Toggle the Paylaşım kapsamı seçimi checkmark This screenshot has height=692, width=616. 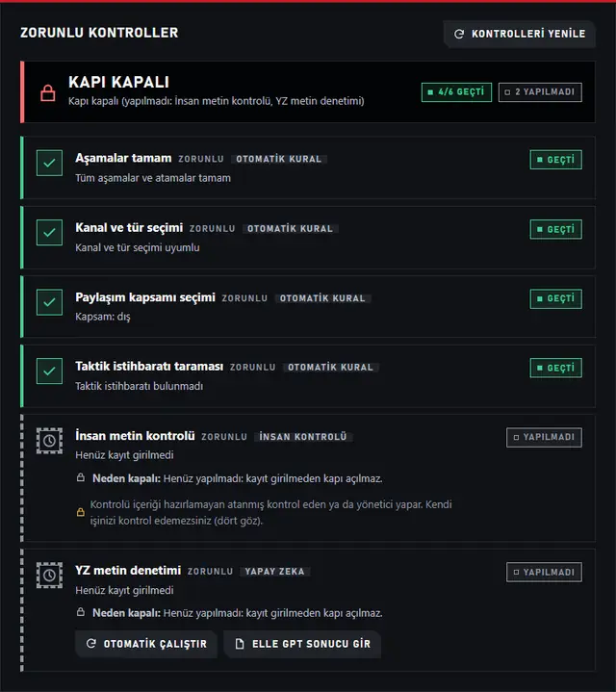[x=49, y=302]
